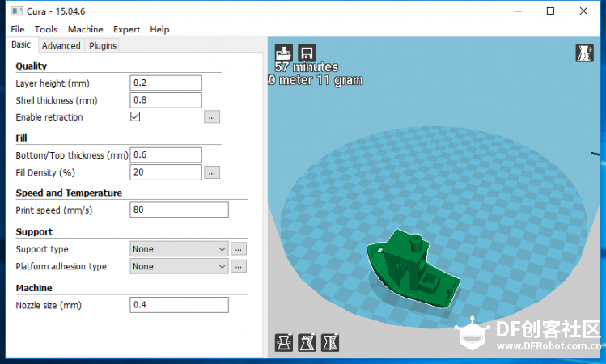Open the Machine menu

pyautogui.click(x=86, y=29)
